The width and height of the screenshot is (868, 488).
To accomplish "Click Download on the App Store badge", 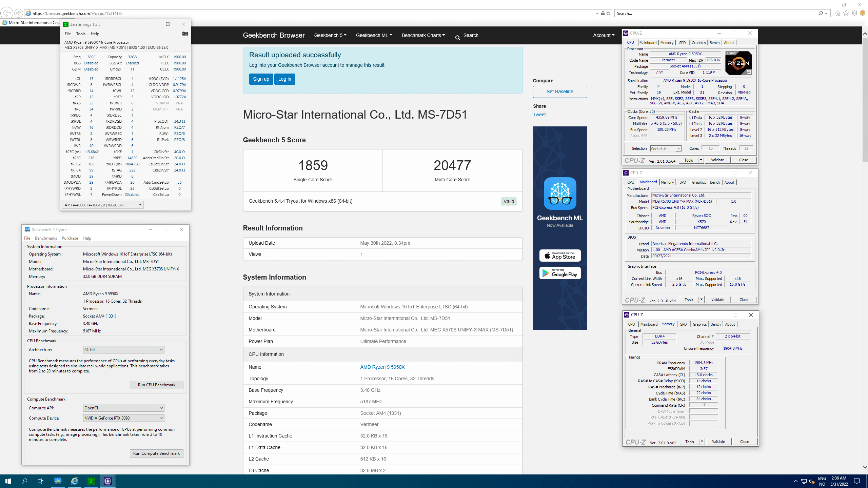I will pos(560,256).
